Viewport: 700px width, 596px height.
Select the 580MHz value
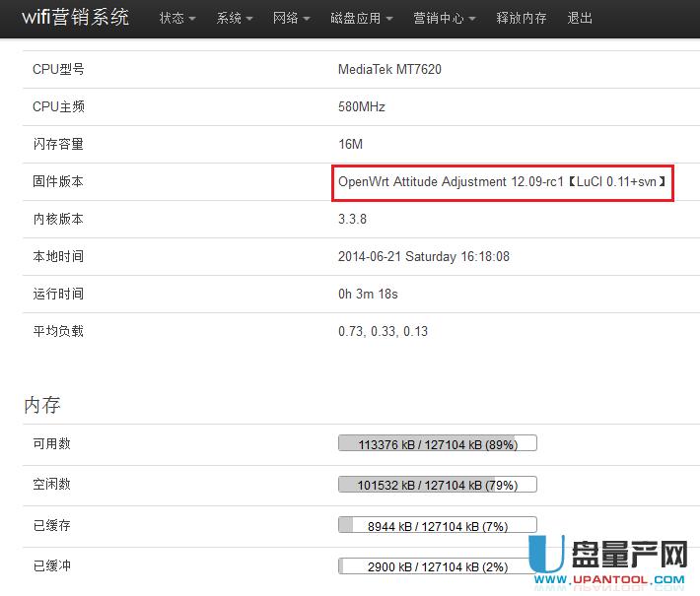(x=362, y=106)
